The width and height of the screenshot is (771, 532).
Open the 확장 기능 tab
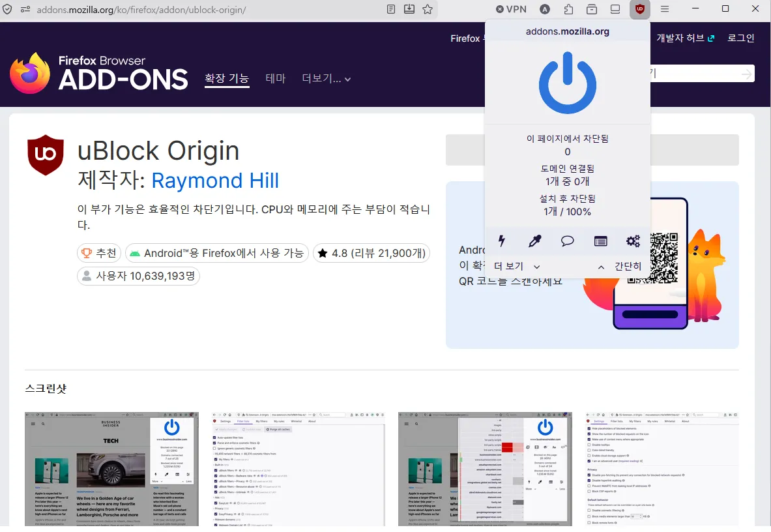coord(227,79)
